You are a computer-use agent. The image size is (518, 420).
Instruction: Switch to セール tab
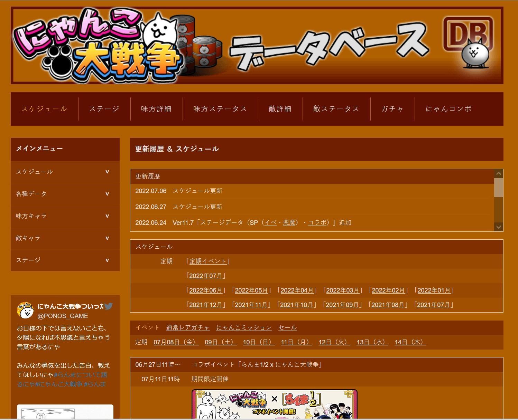pos(287,327)
